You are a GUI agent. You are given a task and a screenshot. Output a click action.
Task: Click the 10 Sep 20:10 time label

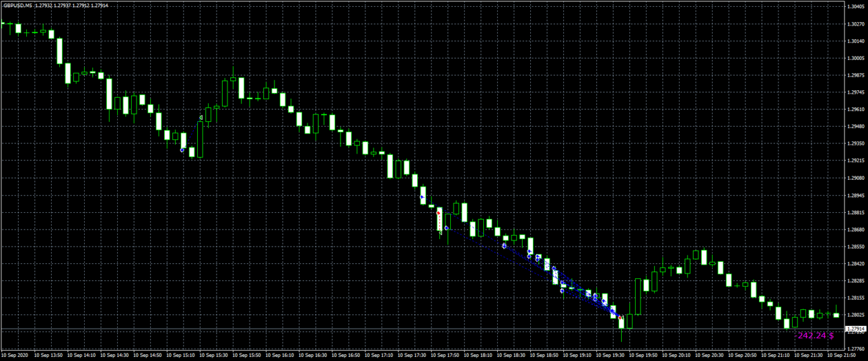pos(676,355)
